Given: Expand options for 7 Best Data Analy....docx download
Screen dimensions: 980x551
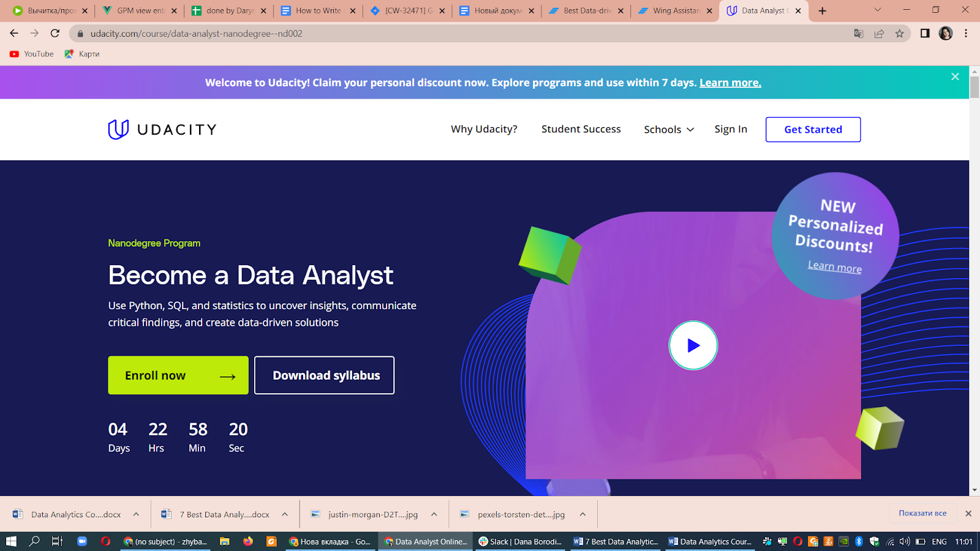Looking at the screenshot, I should click(285, 514).
